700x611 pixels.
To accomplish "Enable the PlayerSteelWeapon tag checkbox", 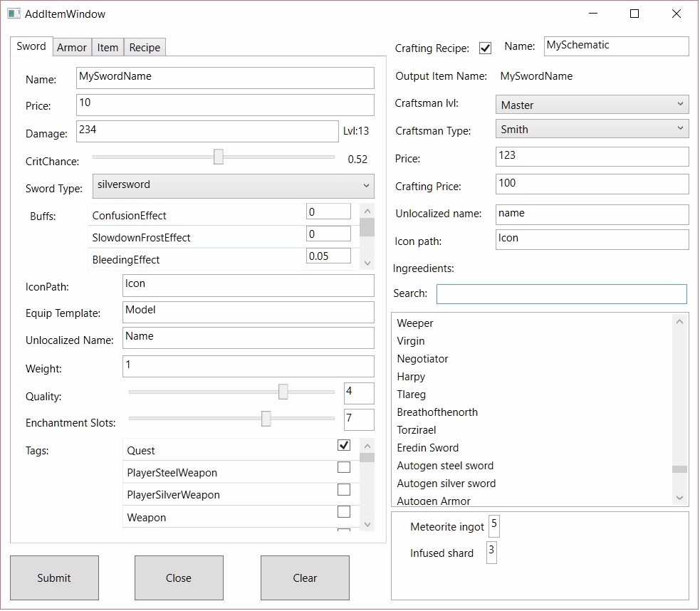I will pyautogui.click(x=344, y=467).
